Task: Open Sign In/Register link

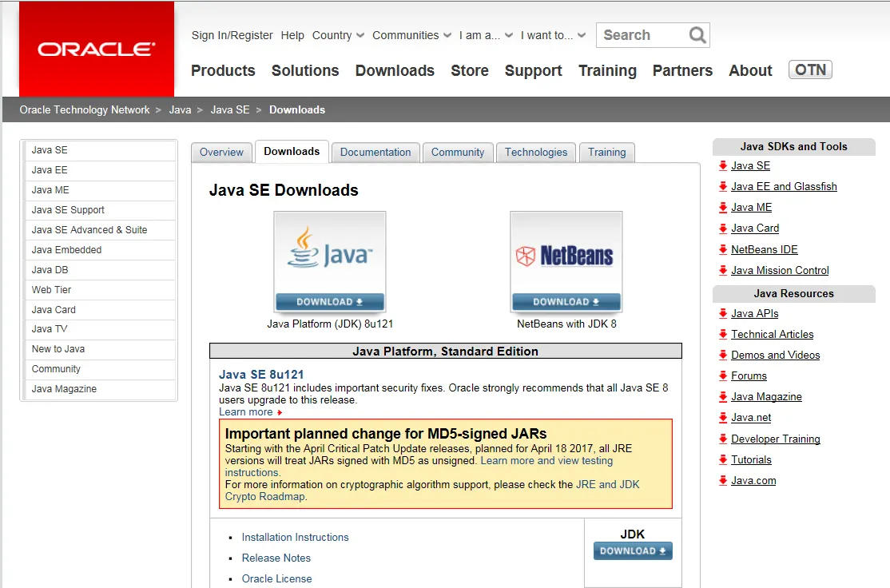Action: 232,35
